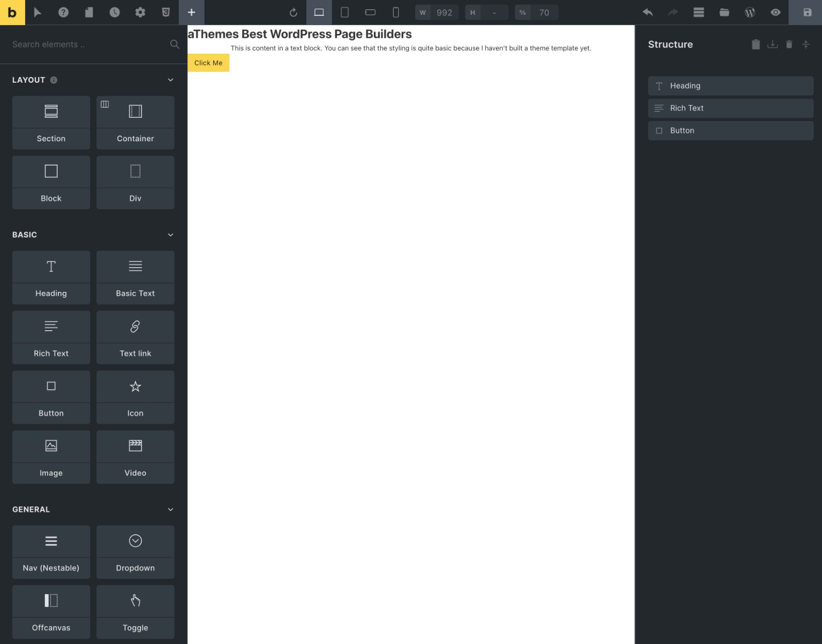
Task: Add a Container element
Action: coord(135,123)
